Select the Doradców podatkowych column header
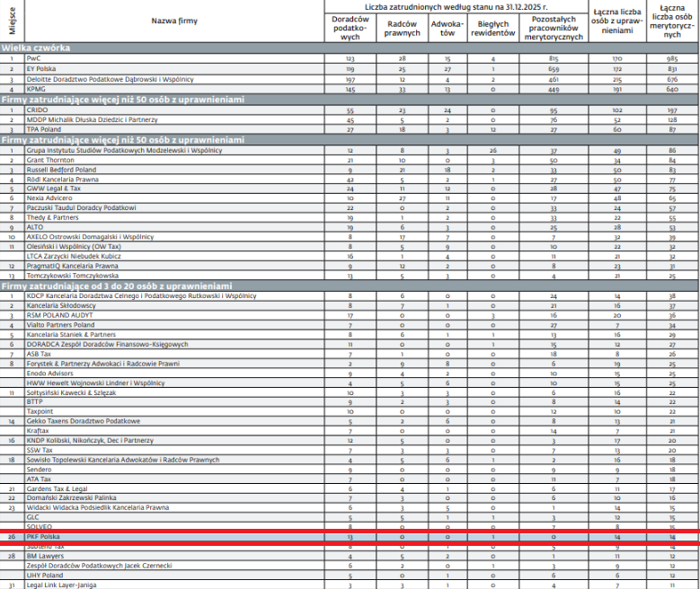The width and height of the screenshot is (700, 589). (350, 27)
